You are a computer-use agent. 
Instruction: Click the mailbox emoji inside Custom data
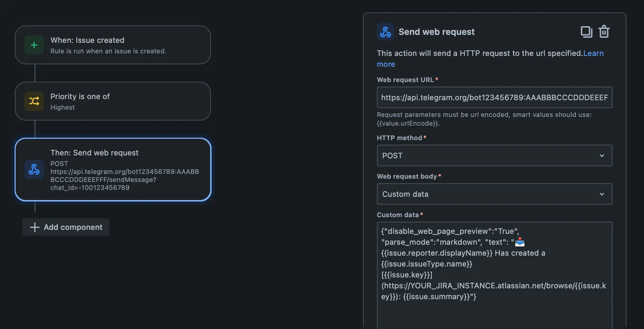pyautogui.click(x=519, y=241)
